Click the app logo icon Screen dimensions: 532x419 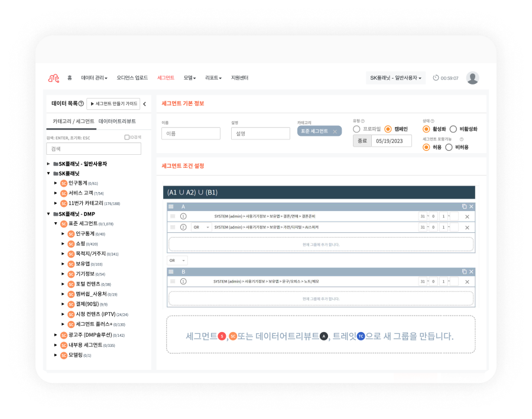pyautogui.click(x=54, y=78)
